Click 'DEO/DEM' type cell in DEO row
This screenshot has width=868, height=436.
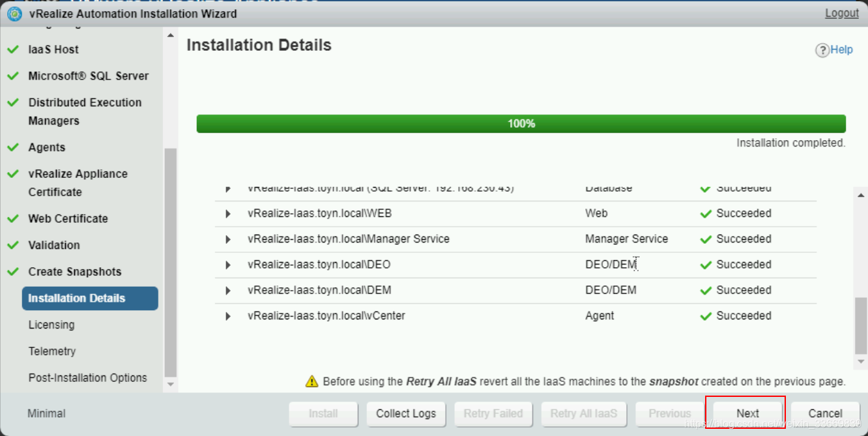[611, 265]
